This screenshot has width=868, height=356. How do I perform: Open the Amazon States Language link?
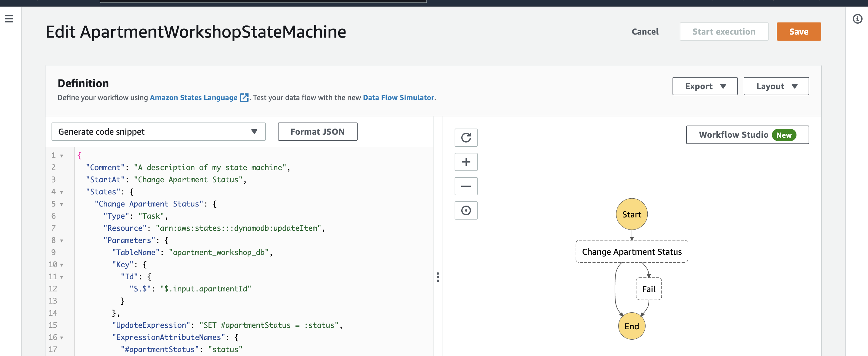pyautogui.click(x=193, y=98)
